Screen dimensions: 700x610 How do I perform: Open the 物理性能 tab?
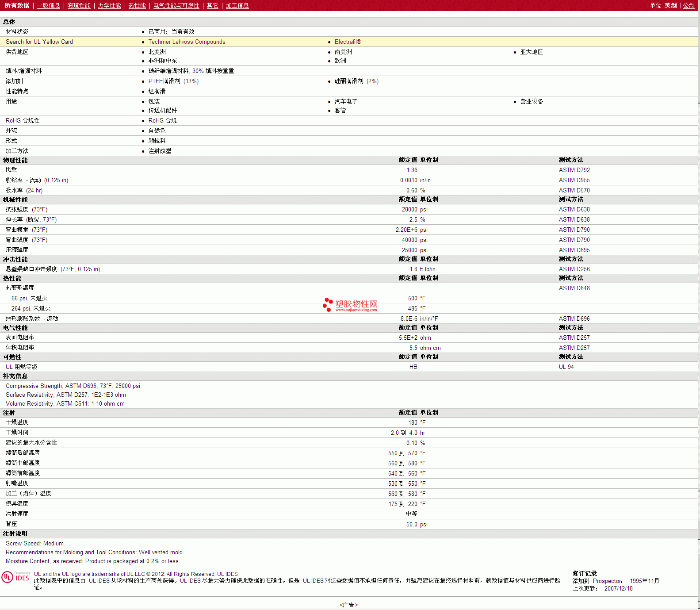[x=79, y=5]
